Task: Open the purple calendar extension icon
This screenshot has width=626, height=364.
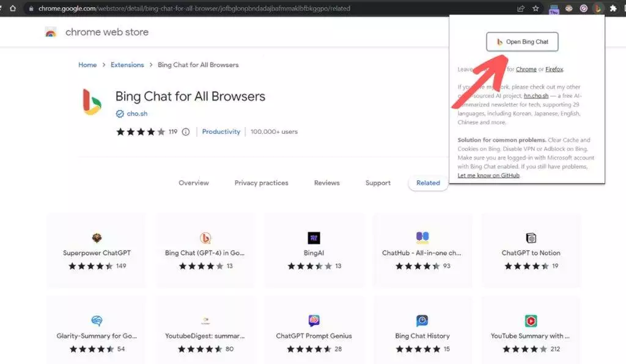Action: tap(554, 9)
